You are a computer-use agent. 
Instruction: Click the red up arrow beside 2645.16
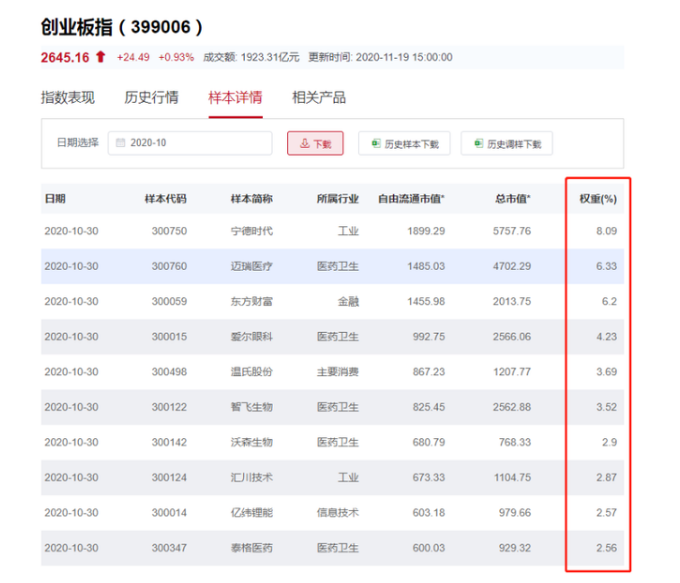coord(101,57)
